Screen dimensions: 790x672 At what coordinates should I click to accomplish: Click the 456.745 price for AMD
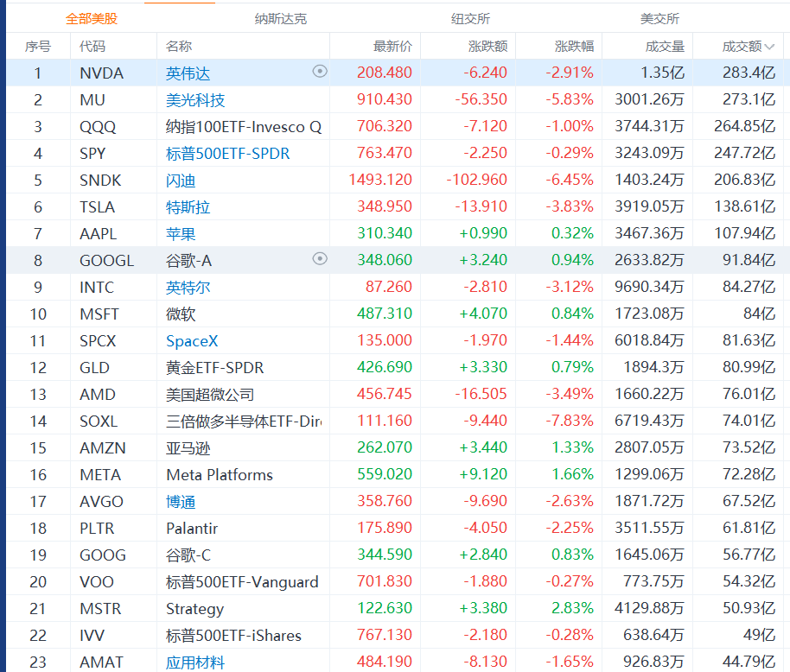coord(385,394)
